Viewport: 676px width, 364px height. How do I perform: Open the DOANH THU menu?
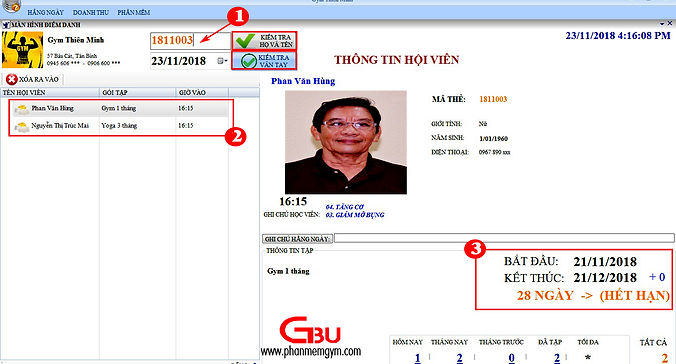pyautogui.click(x=91, y=13)
